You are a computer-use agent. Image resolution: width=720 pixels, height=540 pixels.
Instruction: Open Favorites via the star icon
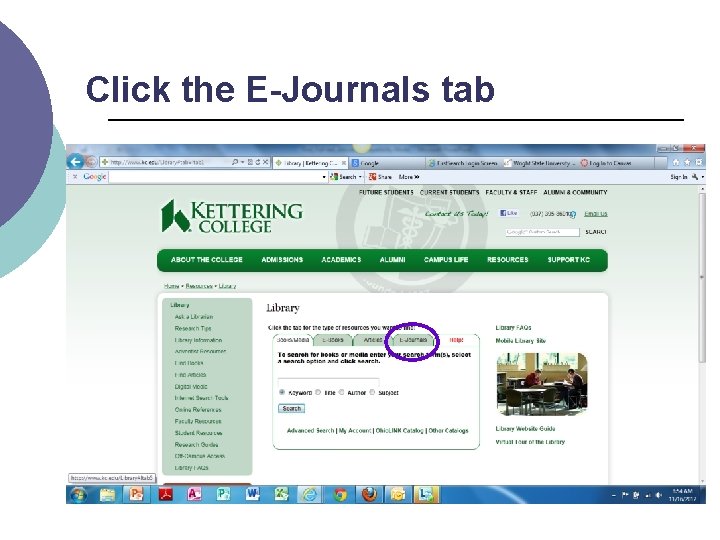point(687,162)
